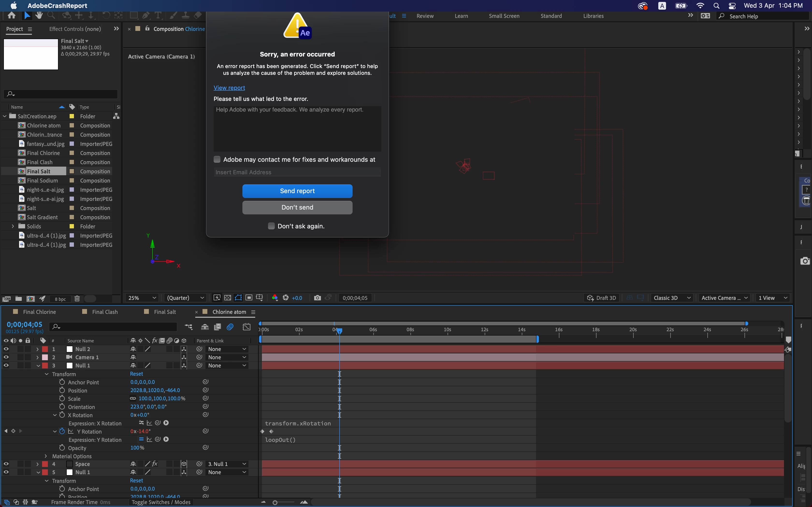The height and width of the screenshot is (507, 812).
Task: Toggle transparency grid icon in viewer
Action: [227, 298]
